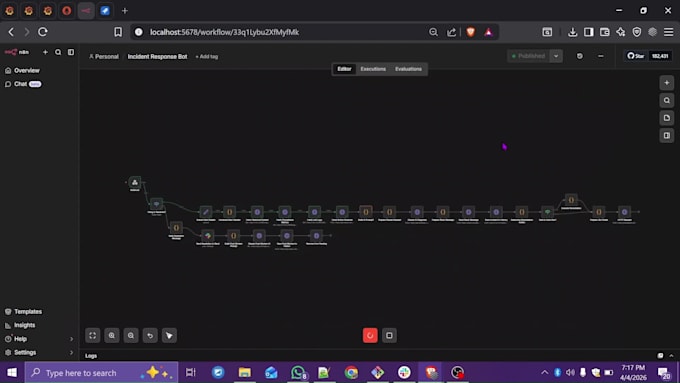The height and width of the screenshot is (383, 680).
Task: Switch to Executions tab
Action: point(373,69)
